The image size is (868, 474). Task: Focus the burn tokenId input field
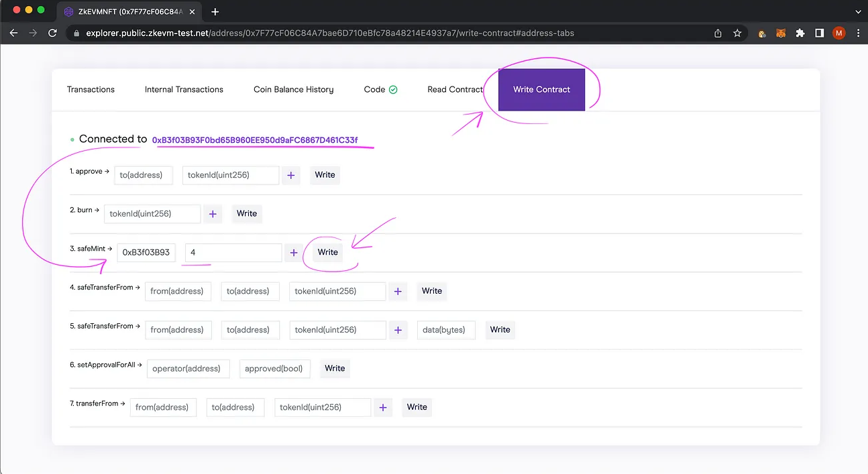152,214
